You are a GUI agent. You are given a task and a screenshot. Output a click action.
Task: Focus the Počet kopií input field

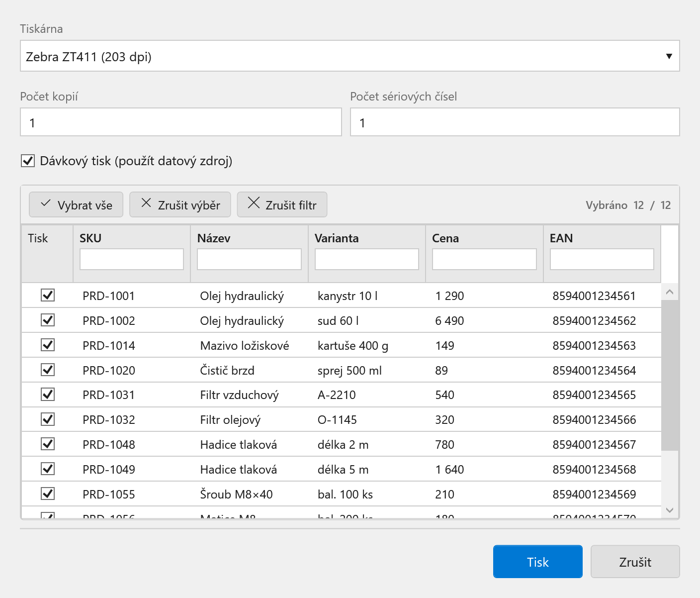click(181, 122)
